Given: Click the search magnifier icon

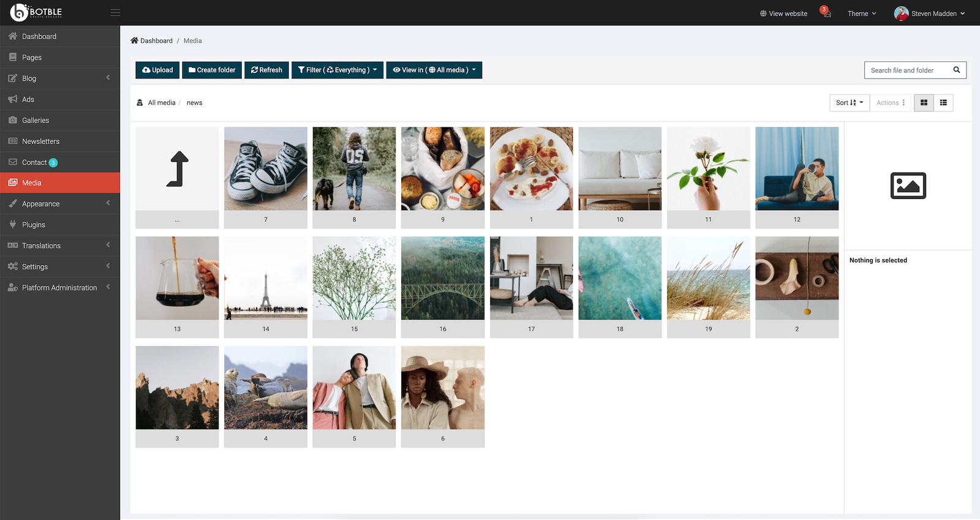Looking at the screenshot, I should [x=956, y=70].
